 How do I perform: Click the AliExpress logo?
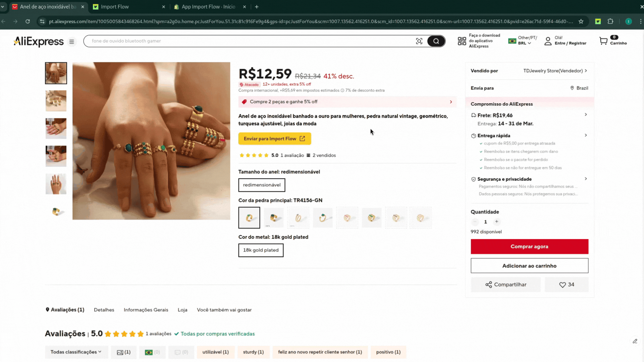(x=38, y=42)
